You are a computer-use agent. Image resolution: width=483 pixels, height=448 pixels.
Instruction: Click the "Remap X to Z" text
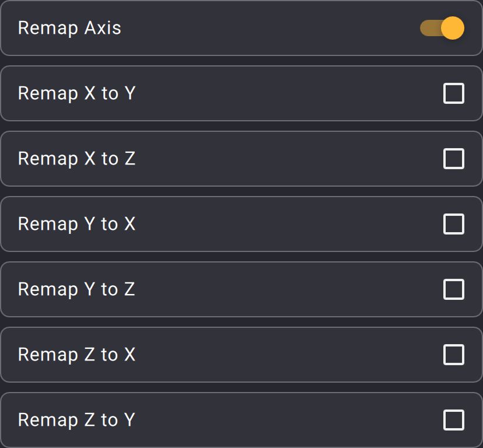coord(76,159)
